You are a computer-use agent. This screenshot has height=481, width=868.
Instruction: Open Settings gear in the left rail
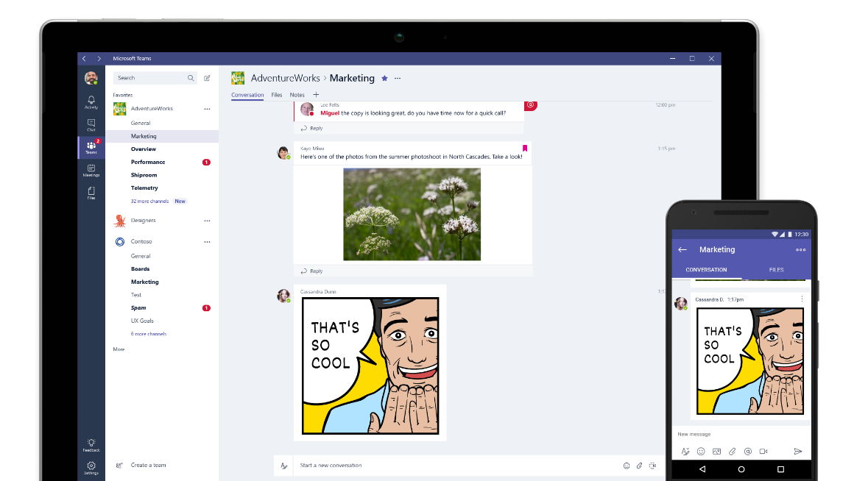[91, 468]
